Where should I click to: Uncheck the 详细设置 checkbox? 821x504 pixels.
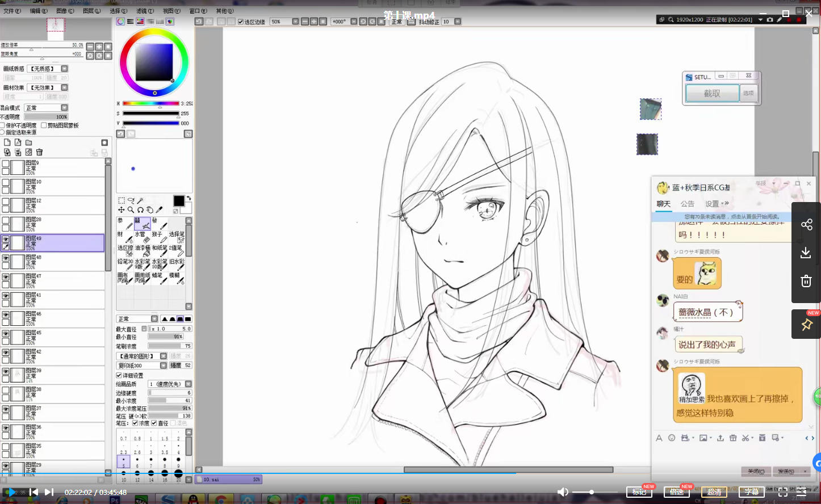click(x=119, y=375)
